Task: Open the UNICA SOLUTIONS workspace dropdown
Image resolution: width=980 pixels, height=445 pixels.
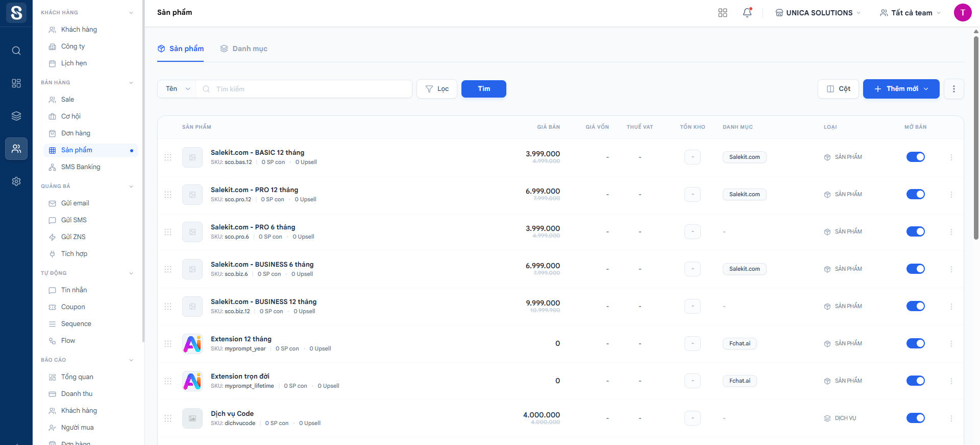Action: coord(818,13)
